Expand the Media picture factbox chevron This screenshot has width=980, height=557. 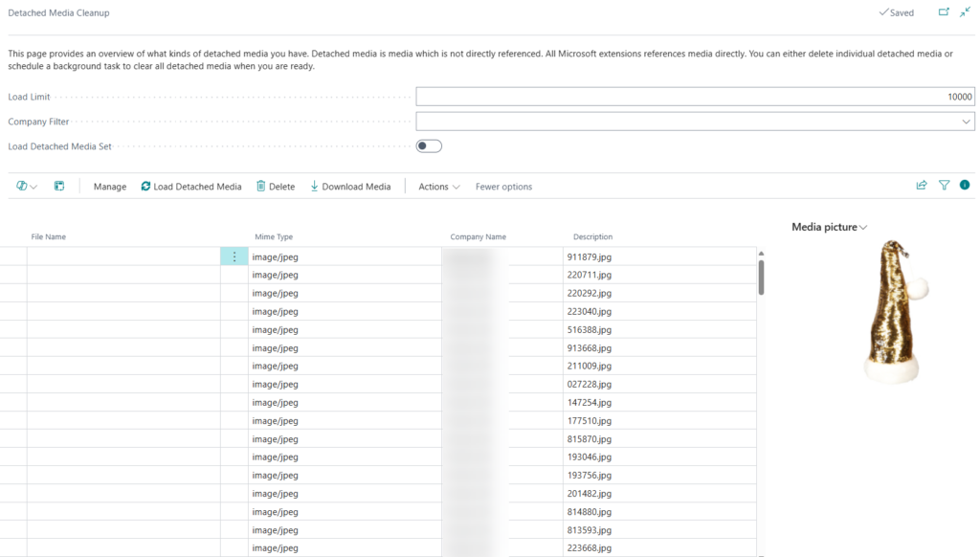tap(864, 228)
